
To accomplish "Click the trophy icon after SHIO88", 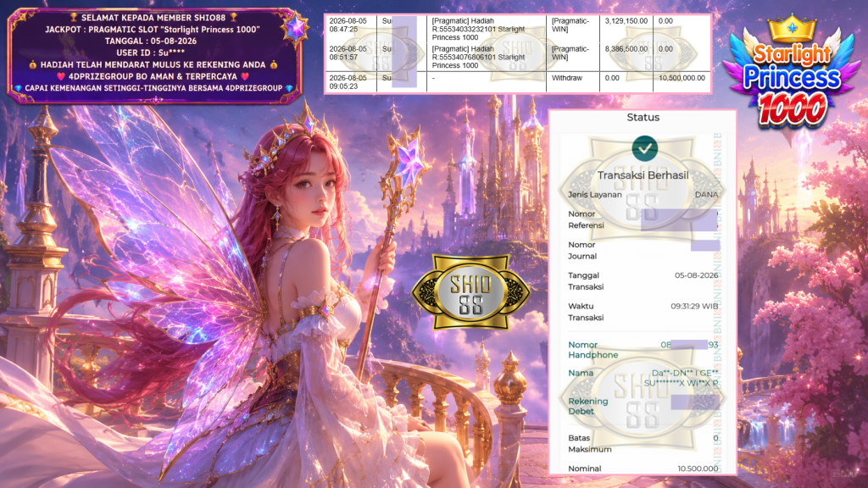I will 234,18.
